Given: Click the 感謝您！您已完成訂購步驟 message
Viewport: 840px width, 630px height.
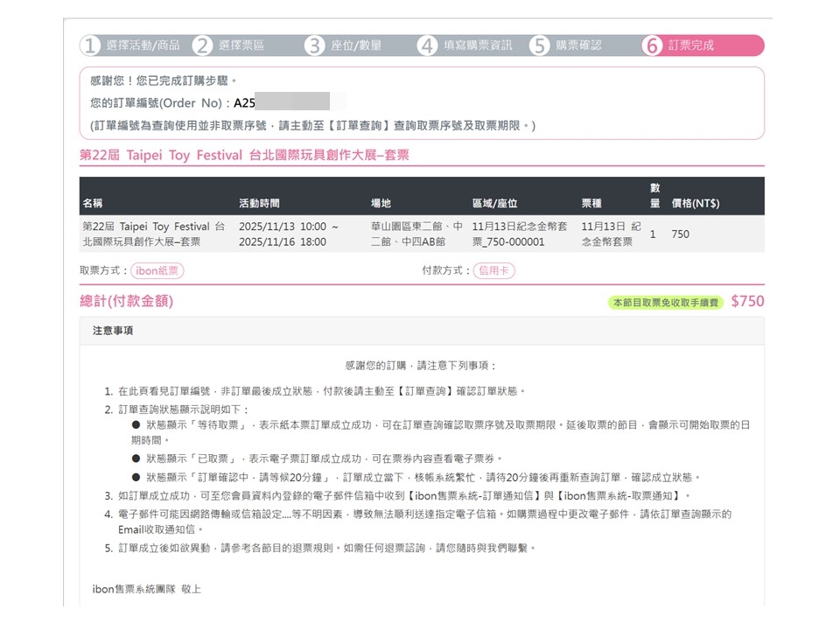Looking at the screenshot, I should click(164, 80).
